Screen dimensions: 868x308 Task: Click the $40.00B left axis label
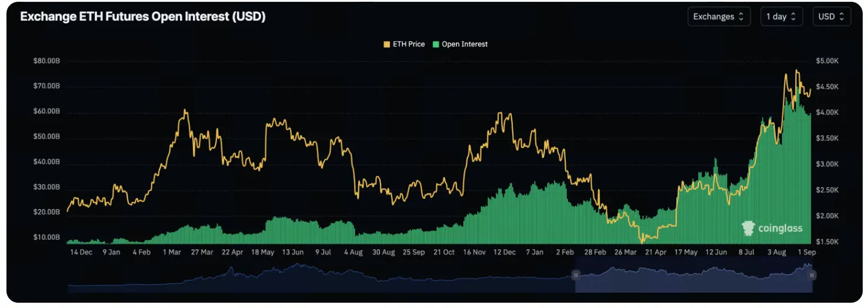coord(46,162)
